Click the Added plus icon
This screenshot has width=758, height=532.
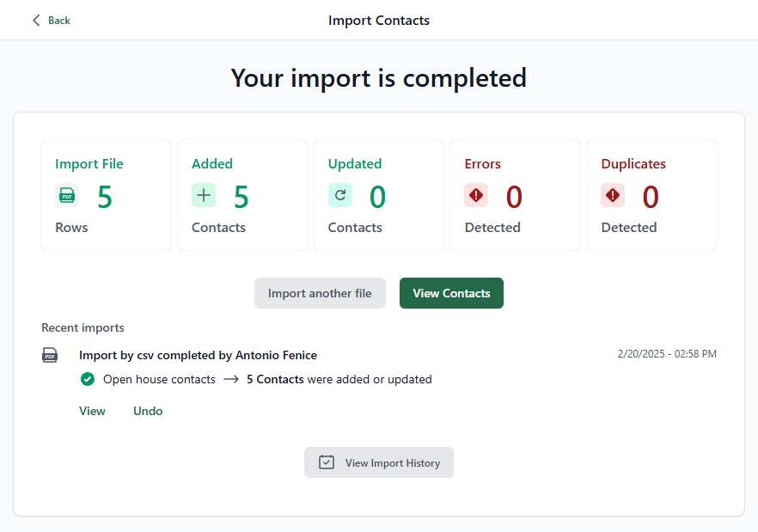point(204,195)
